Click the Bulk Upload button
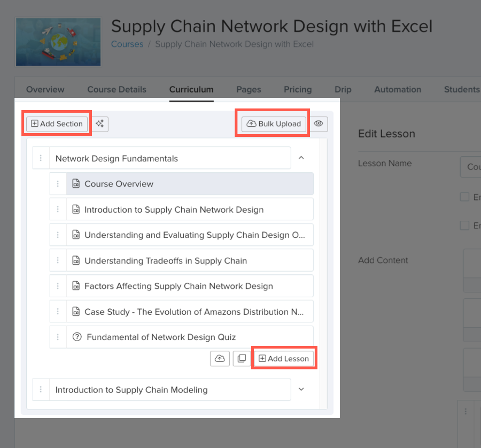 (274, 123)
